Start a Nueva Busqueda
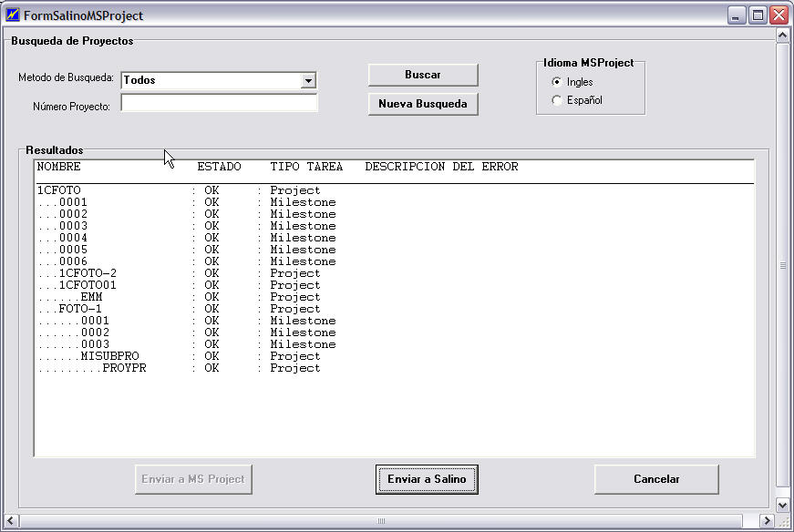This screenshot has height=532, width=794. [423, 104]
